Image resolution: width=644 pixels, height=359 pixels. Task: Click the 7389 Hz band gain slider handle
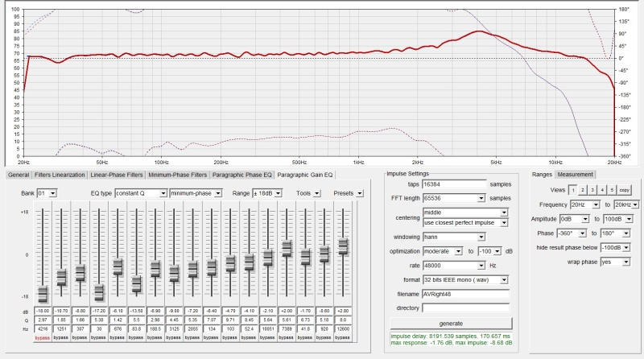(286, 250)
